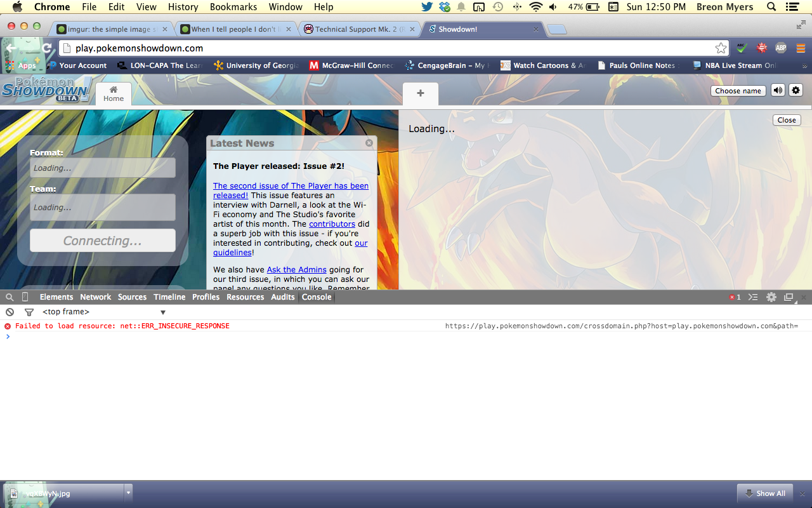Toggle the console filter funnel
Image resolution: width=812 pixels, height=508 pixels.
[29, 312]
